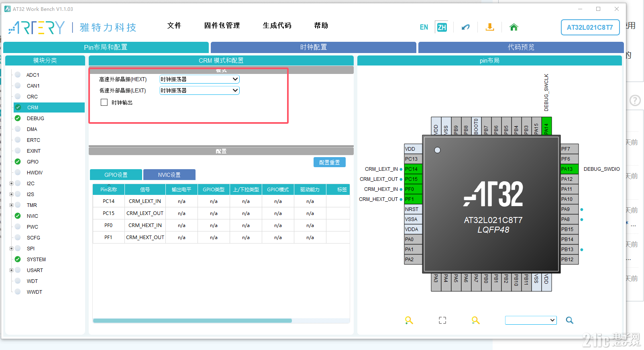Select the PF1 pin on the chip
The image size is (644, 350).
coord(413,199)
